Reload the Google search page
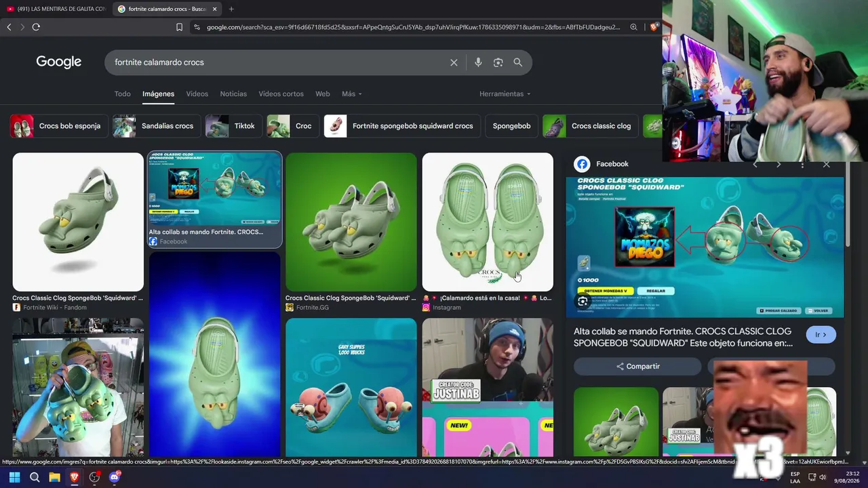 [36, 27]
